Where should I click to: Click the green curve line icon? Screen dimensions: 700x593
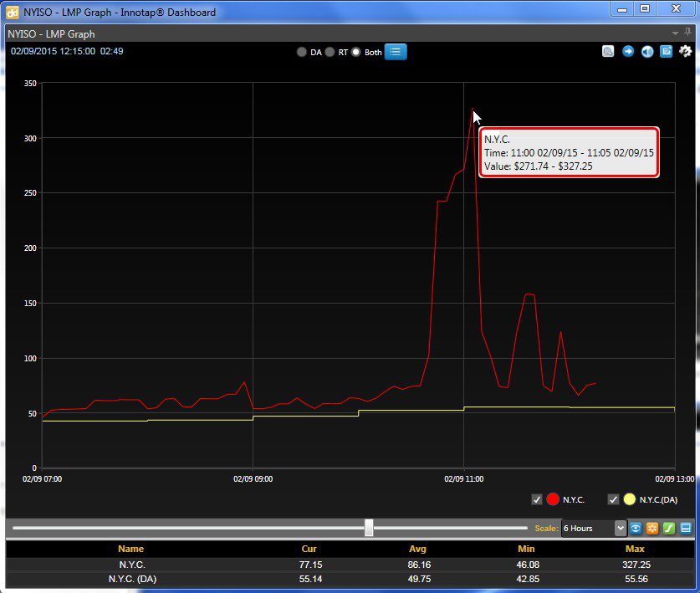click(x=669, y=529)
